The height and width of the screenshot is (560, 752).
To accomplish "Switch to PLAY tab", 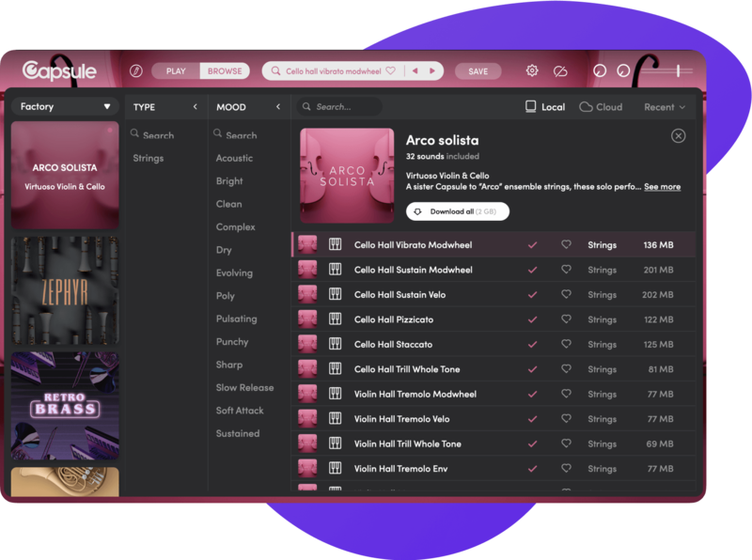I will coord(176,71).
